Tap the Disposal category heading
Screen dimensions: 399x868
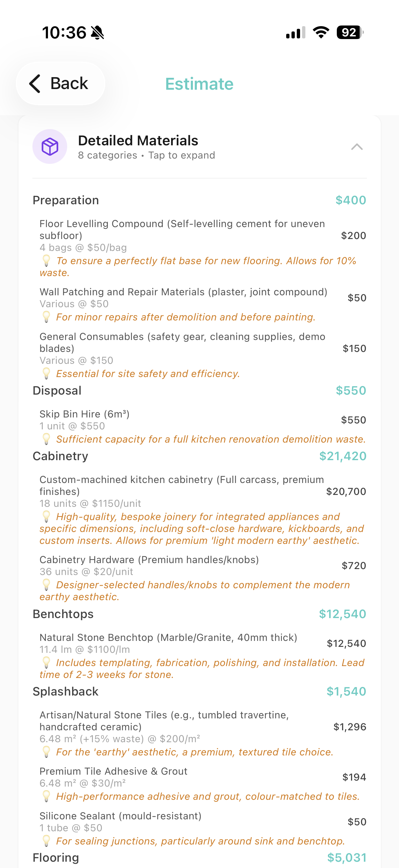(x=57, y=390)
